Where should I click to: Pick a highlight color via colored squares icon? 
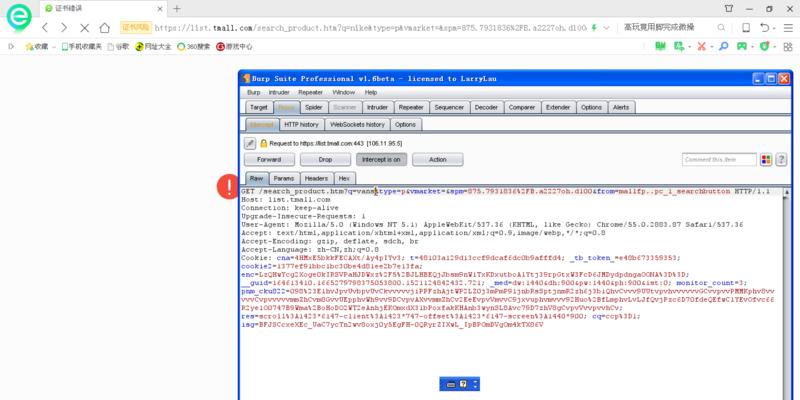tap(766, 160)
